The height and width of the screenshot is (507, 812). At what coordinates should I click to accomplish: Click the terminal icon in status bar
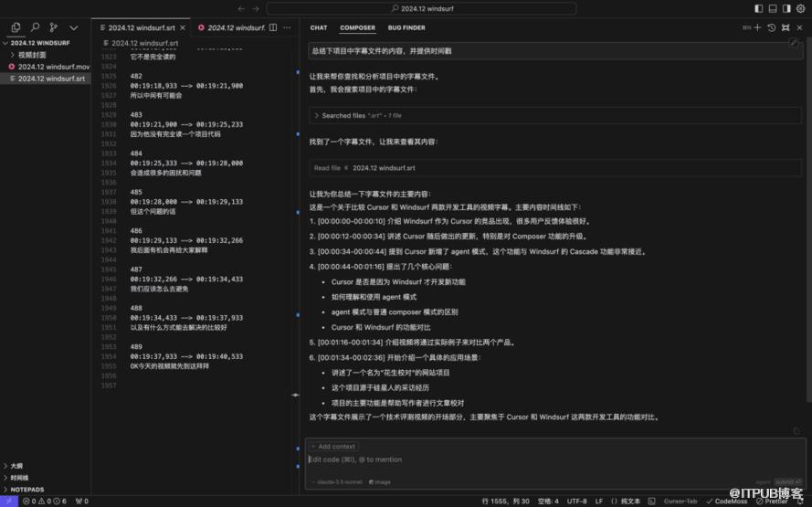coord(651,501)
